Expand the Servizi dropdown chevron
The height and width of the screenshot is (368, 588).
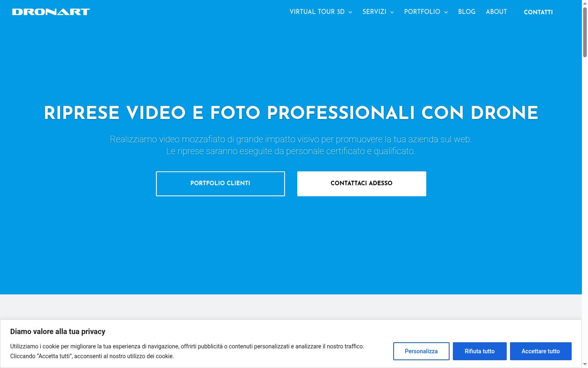coord(392,12)
